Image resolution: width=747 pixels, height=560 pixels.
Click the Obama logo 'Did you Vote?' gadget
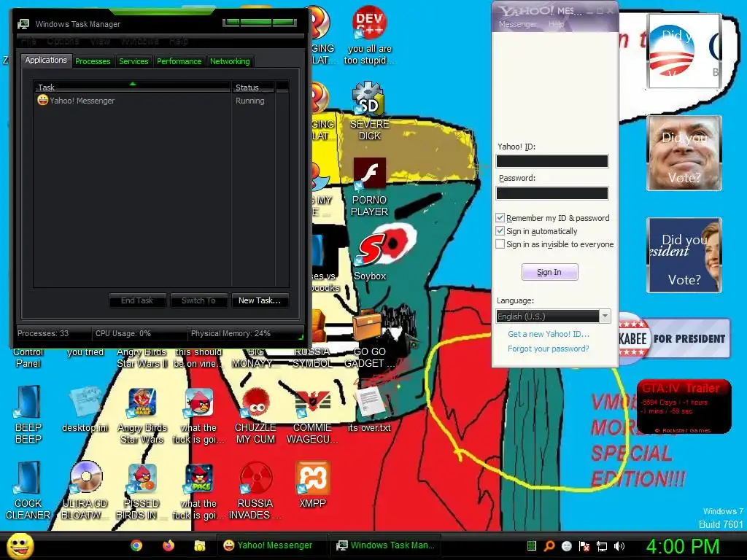pyautogui.click(x=684, y=51)
